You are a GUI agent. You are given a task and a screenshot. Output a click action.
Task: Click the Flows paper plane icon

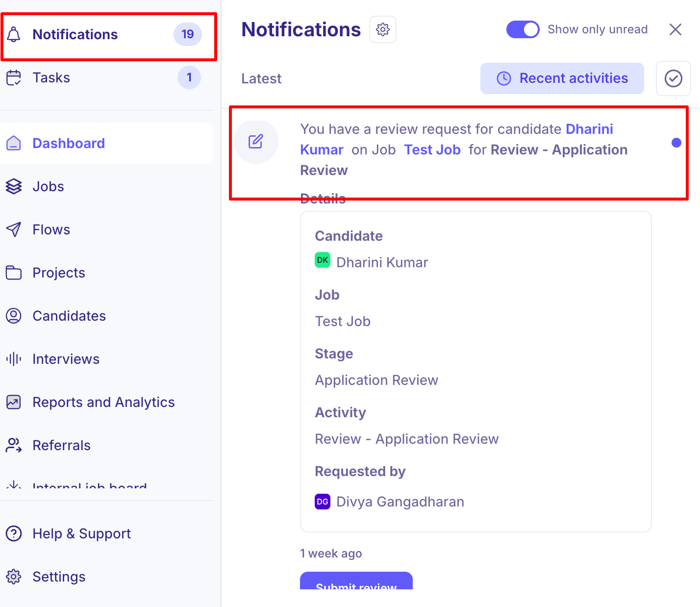[x=14, y=229]
